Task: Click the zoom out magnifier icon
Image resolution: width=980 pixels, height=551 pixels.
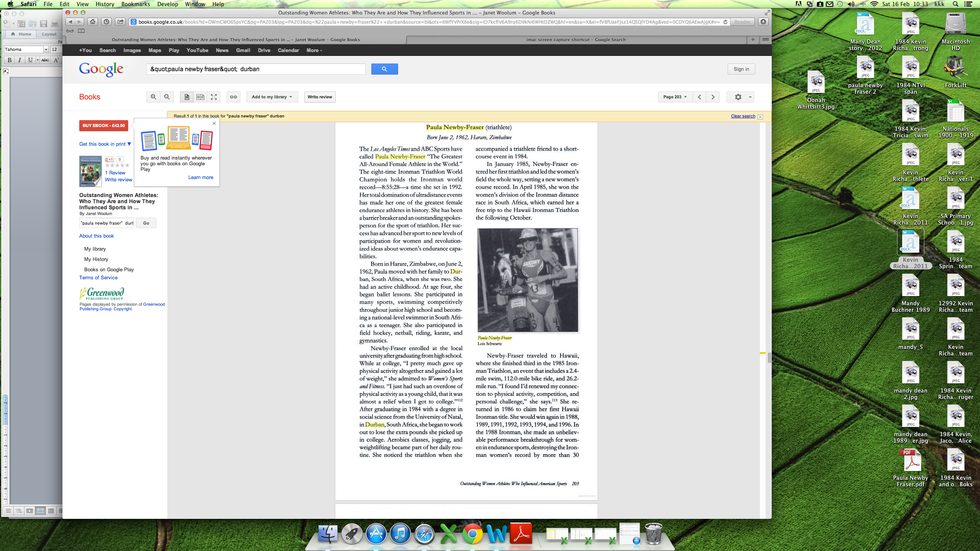Action: pos(167,97)
